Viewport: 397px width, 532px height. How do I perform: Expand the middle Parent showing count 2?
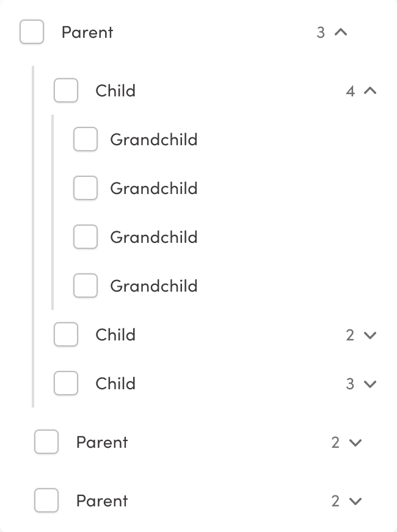353,442
